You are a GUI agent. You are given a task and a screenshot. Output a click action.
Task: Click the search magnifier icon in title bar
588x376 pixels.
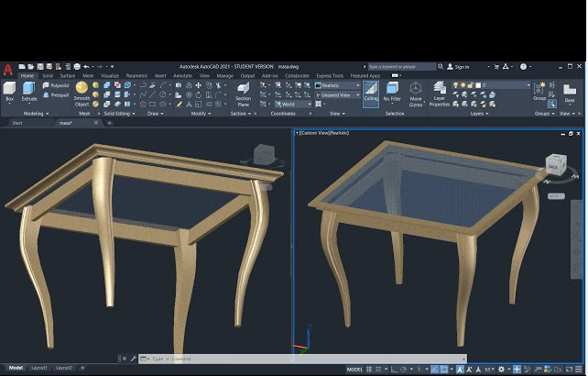(x=441, y=66)
